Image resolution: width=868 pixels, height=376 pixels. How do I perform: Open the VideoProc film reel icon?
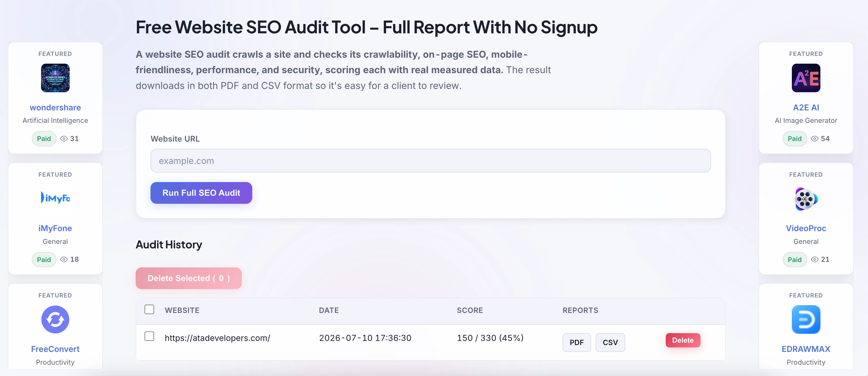[806, 198]
